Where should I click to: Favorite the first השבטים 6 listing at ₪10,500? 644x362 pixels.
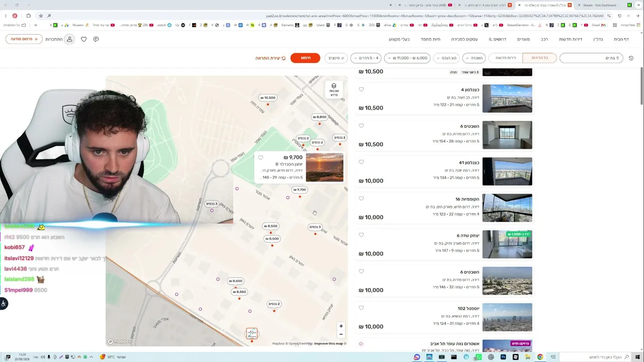pos(361,126)
